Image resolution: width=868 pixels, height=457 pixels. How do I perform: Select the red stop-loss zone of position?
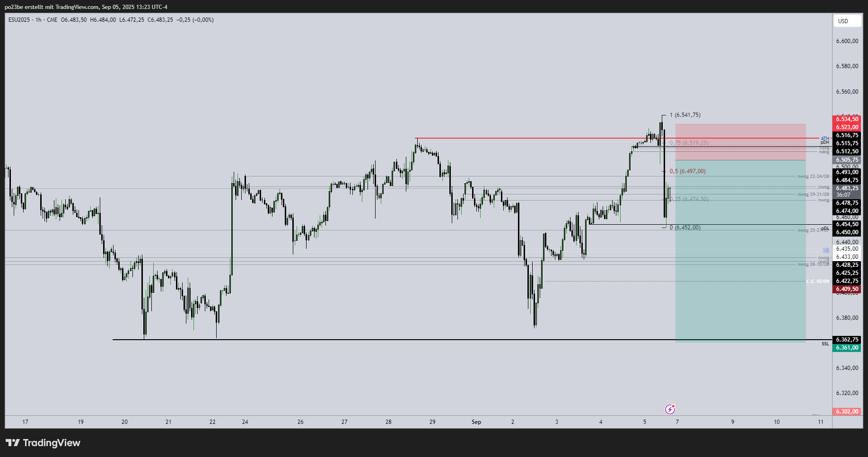point(740,142)
